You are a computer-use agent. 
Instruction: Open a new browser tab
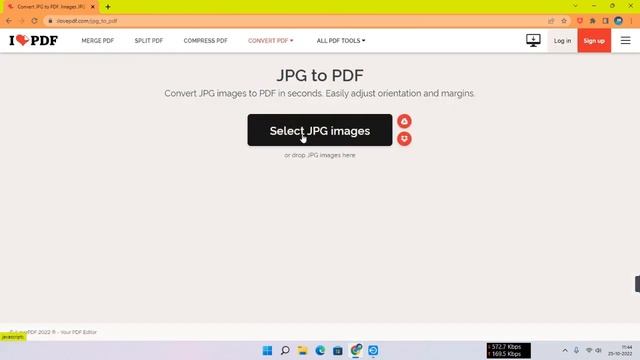[108, 7]
